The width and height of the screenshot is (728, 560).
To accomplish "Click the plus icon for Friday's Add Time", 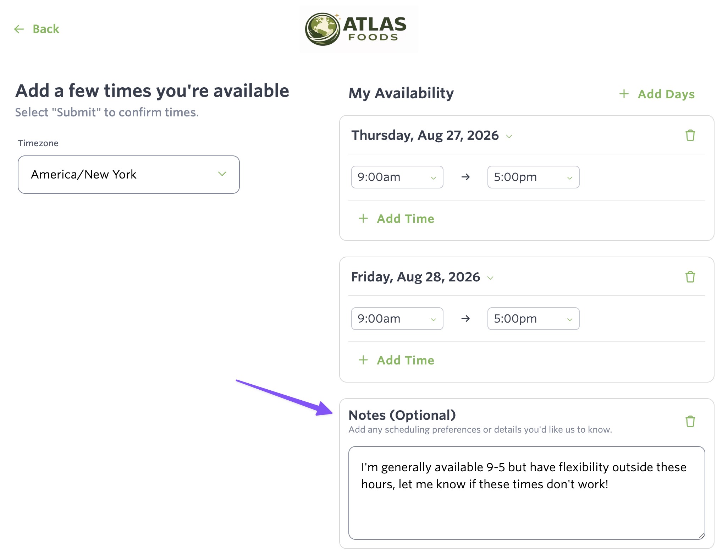I will tap(363, 360).
